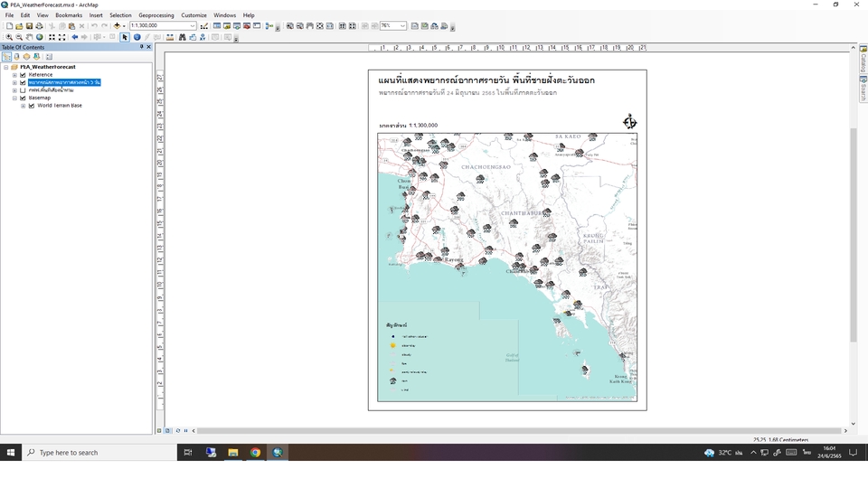The width and height of the screenshot is (868, 488).
Task: Select List By Selection view
Action: [36, 56]
